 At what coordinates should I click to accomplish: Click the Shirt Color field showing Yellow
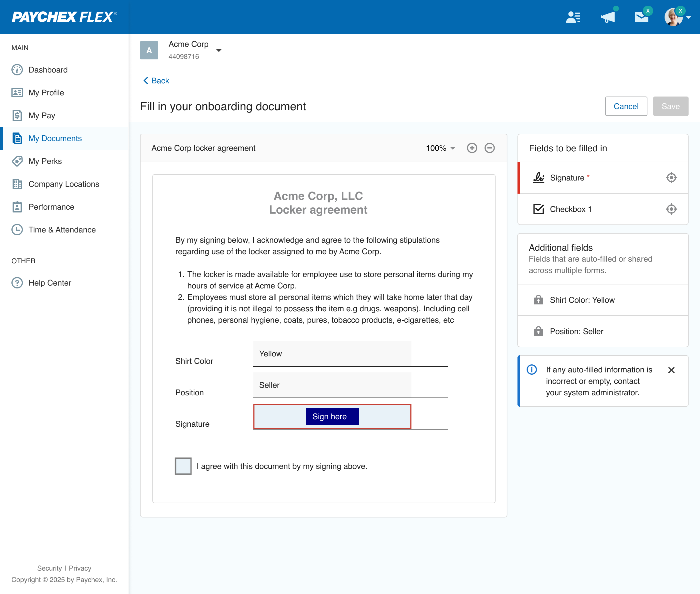tap(332, 354)
